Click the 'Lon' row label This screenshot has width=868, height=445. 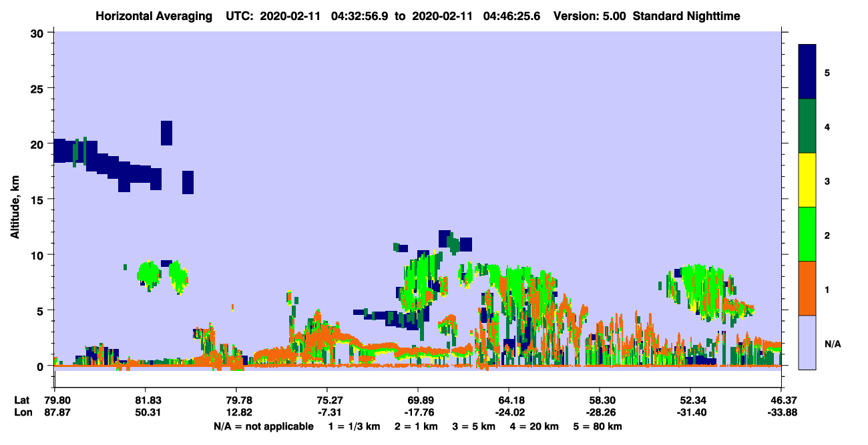coord(22,412)
